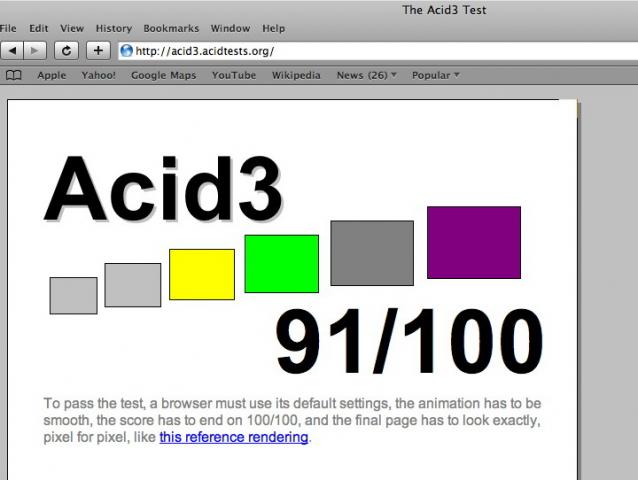Click the globe site icon in the address bar
The width and height of the screenshot is (638, 480).
click(127, 51)
